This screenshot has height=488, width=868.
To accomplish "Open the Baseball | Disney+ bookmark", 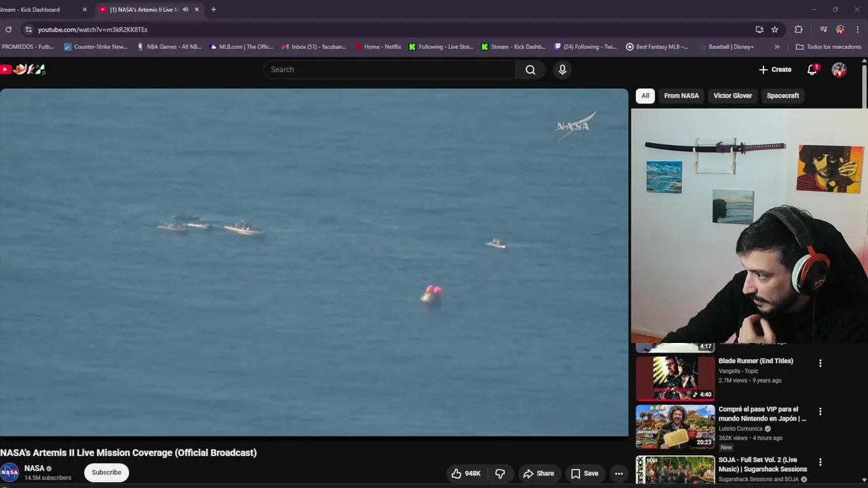I will tap(726, 47).
